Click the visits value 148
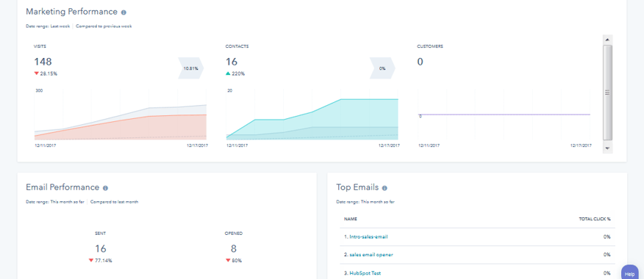This screenshot has height=279, width=644. click(43, 62)
